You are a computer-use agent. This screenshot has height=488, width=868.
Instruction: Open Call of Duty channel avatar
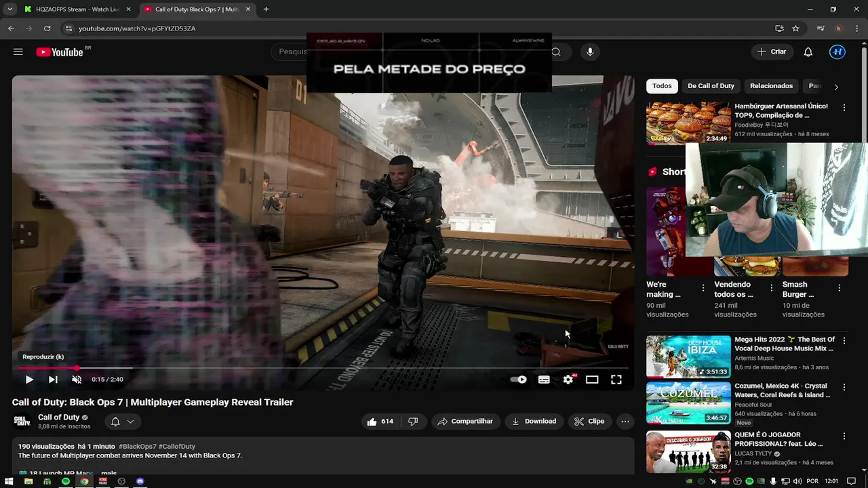pyautogui.click(x=22, y=421)
